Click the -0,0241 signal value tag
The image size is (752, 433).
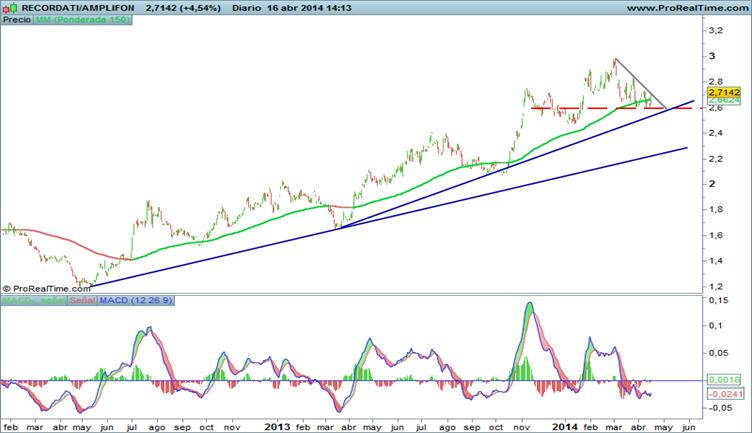click(x=726, y=395)
